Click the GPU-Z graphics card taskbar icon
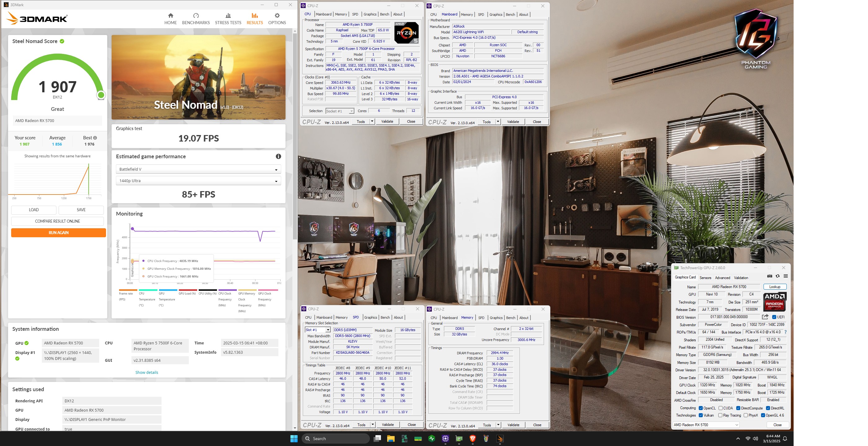868x446 pixels. 459,438
